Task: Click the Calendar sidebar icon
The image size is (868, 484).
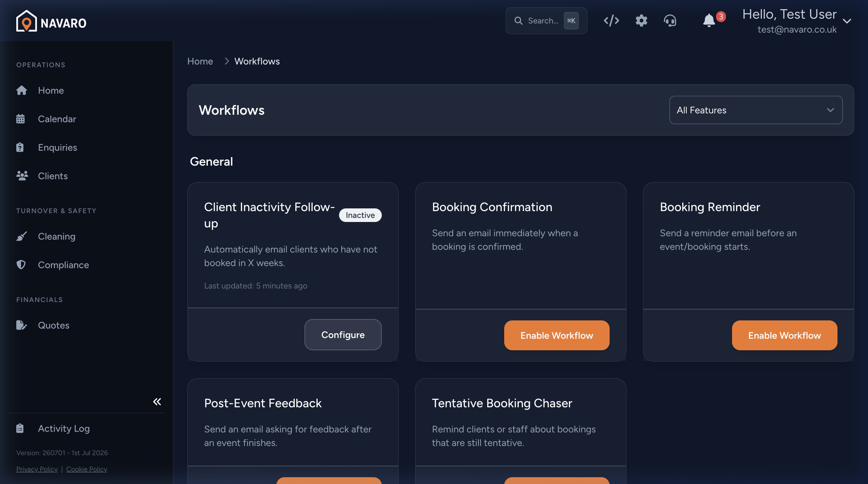Action: pos(20,119)
